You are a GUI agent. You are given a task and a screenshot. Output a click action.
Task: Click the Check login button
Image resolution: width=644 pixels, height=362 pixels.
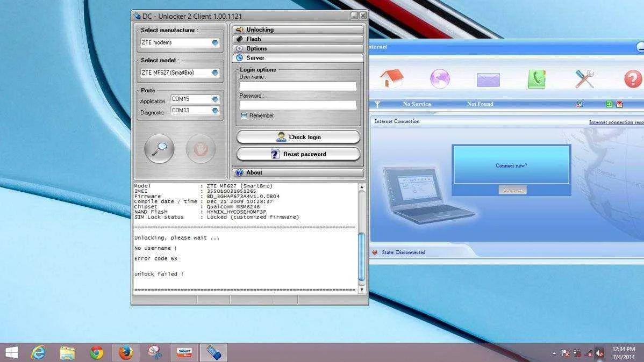(x=298, y=137)
